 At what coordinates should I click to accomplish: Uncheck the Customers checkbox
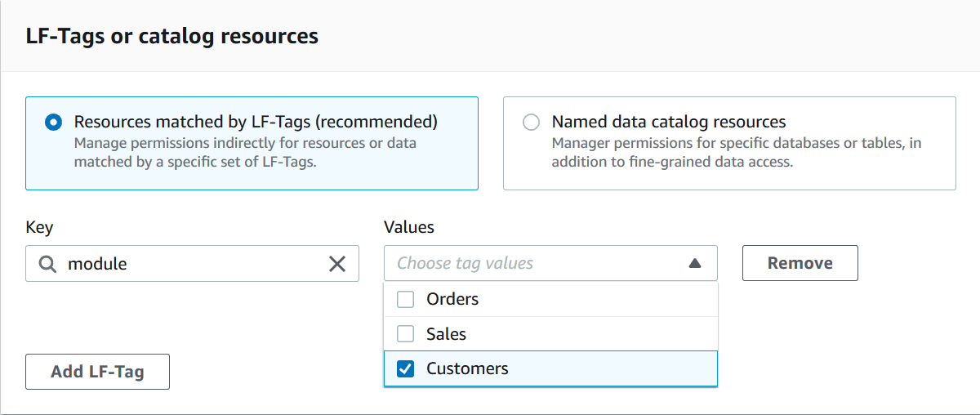tap(405, 369)
